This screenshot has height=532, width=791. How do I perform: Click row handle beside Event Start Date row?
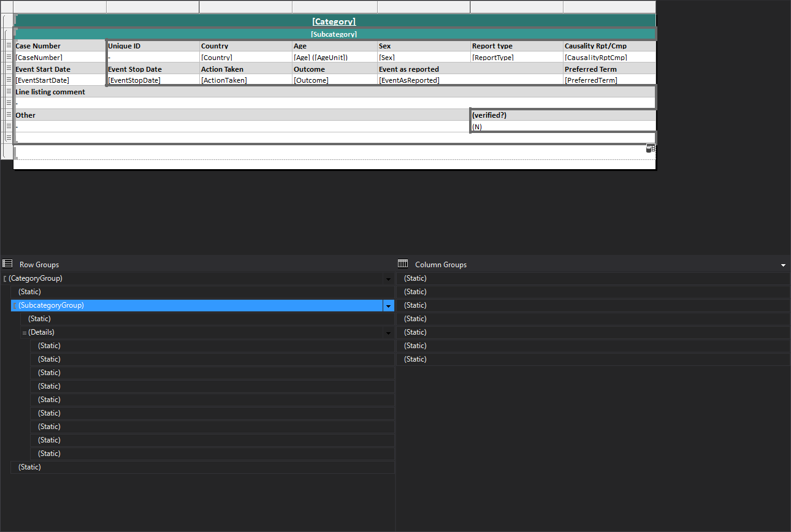(9, 69)
